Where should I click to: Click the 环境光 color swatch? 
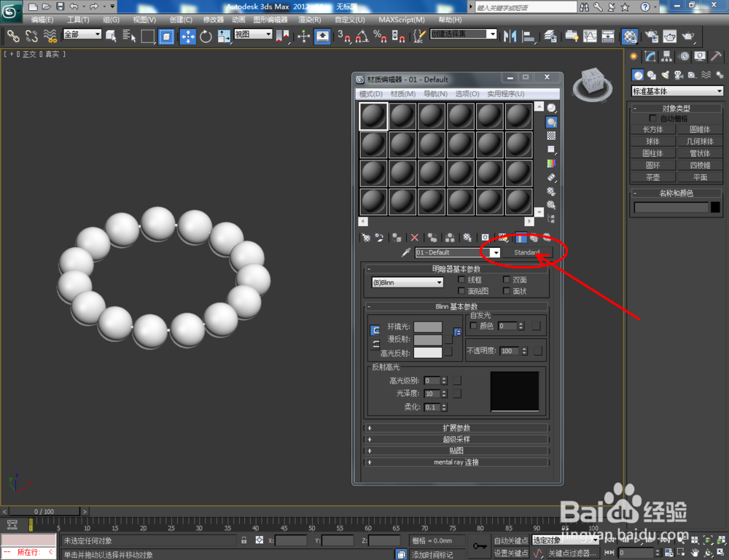(429, 327)
